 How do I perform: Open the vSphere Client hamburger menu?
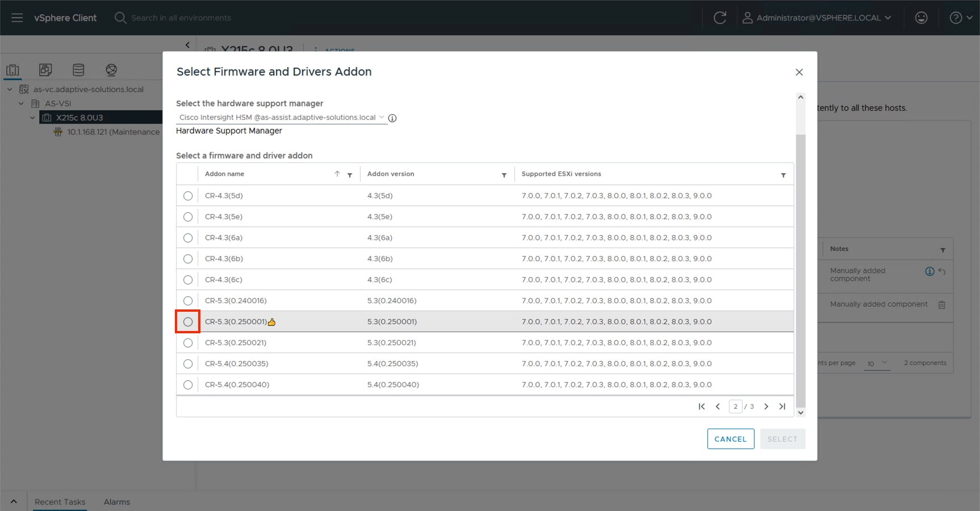[x=16, y=18]
